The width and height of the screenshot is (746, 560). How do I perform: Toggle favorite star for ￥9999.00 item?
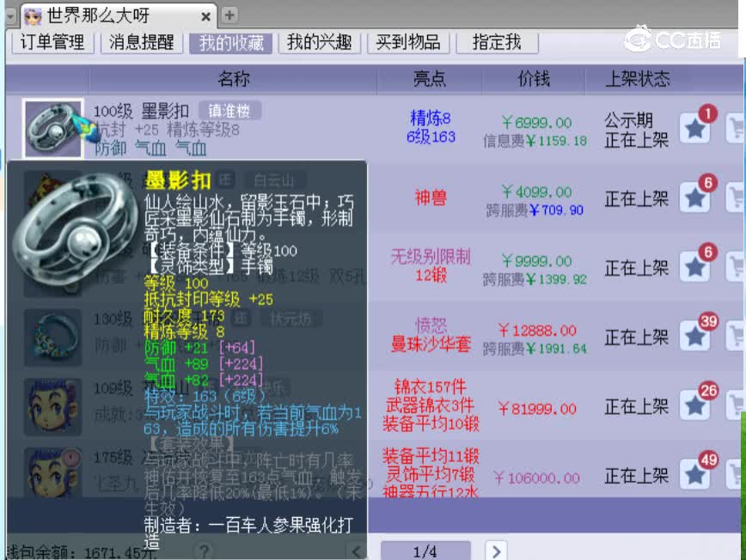pos(695,267)
